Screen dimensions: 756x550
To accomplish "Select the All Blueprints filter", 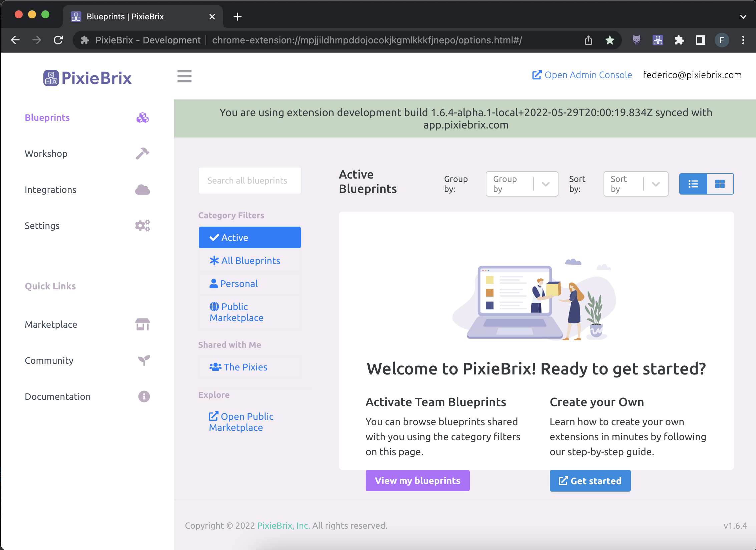I will point(250,261).
